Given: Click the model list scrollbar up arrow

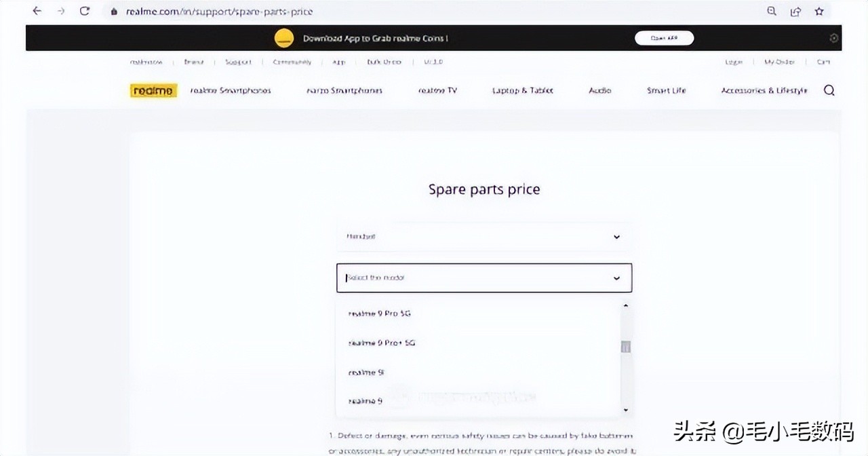Looking at the screenshot, I should 625,306.
